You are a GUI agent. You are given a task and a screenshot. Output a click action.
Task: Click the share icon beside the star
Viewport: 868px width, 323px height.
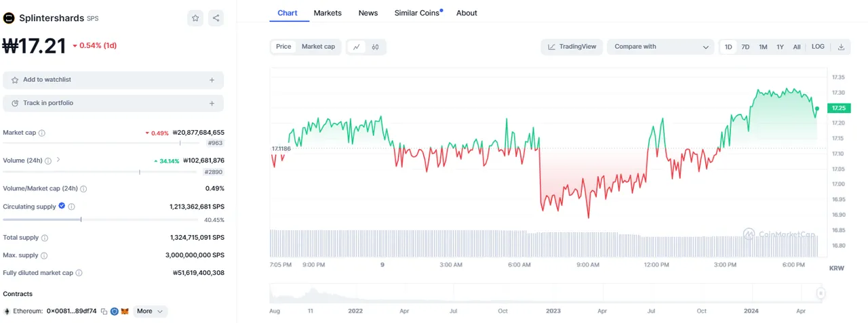(216, 18)
